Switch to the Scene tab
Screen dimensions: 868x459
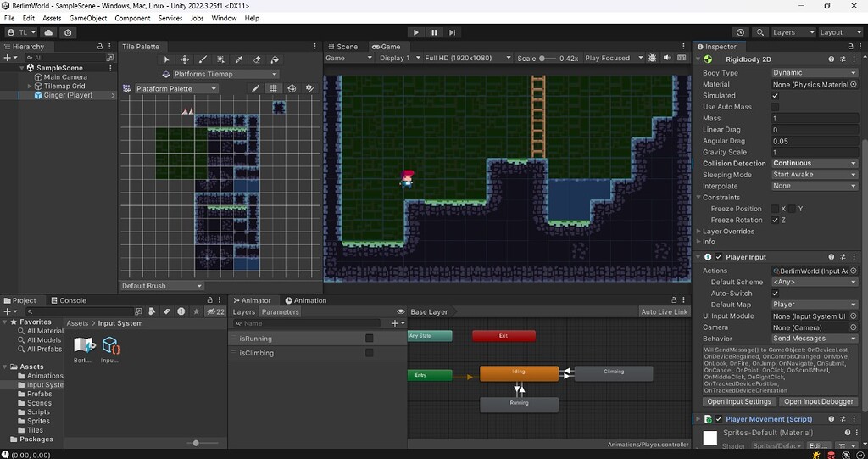tap(342, 47)
